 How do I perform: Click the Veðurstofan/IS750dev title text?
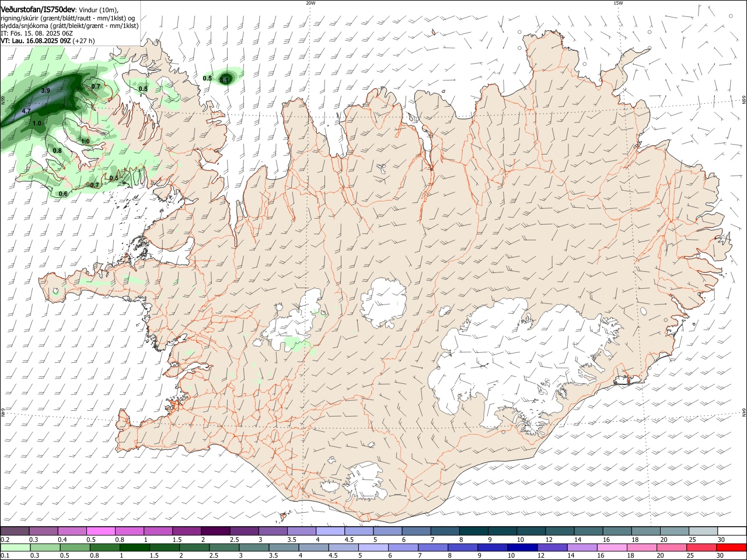tap(38, 10)
